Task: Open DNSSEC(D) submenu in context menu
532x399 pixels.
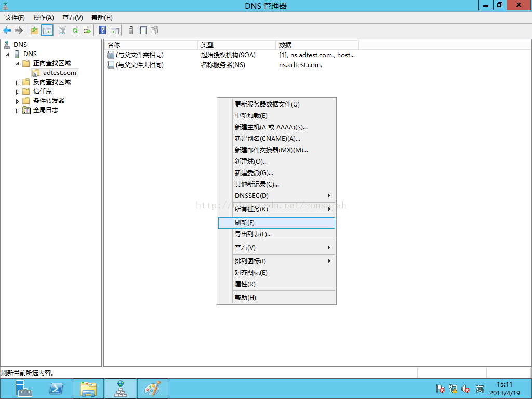Action: click(x=276, y=196)
